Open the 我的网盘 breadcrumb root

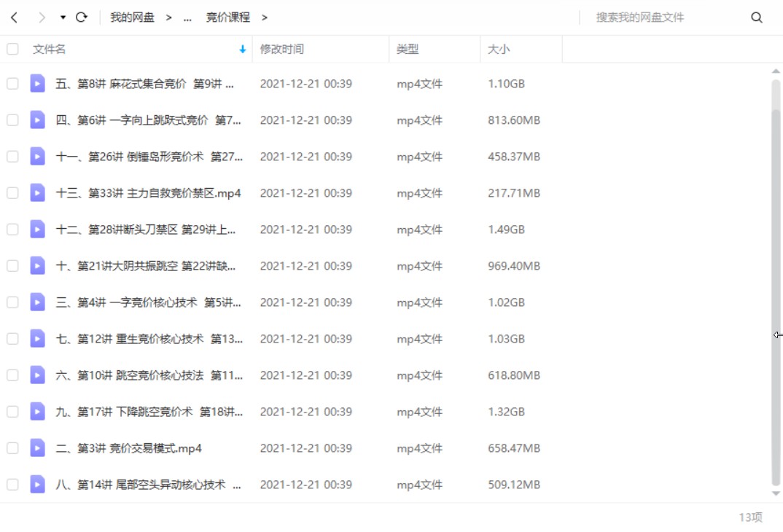132,17
